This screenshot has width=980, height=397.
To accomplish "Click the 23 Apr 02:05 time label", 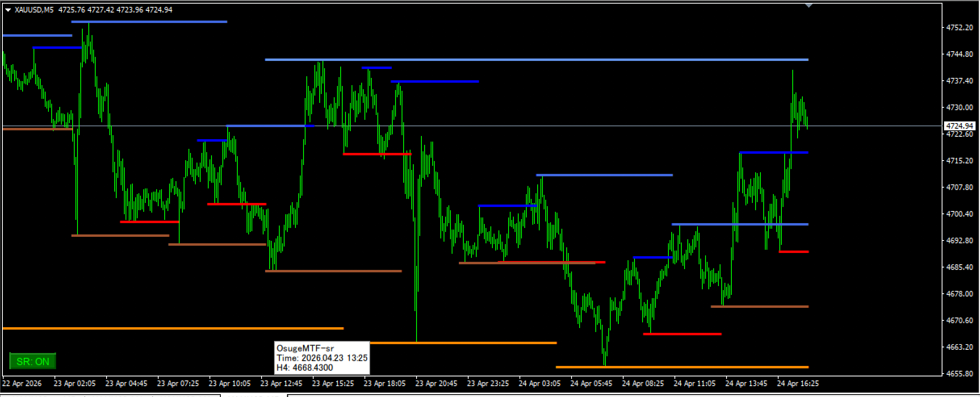I will coord(75,383).
